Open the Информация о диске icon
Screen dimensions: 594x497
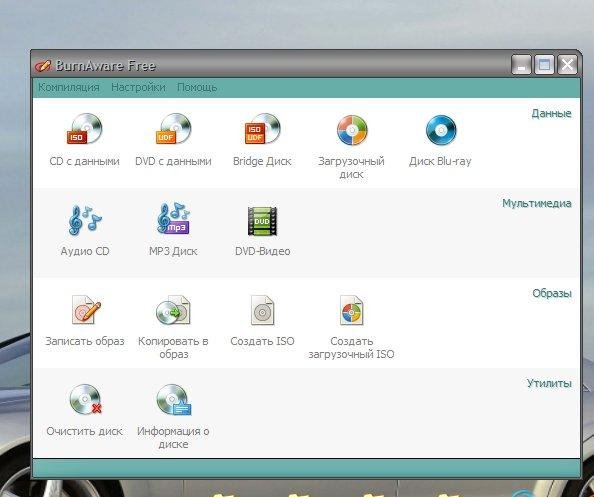[x=174, y=400]
